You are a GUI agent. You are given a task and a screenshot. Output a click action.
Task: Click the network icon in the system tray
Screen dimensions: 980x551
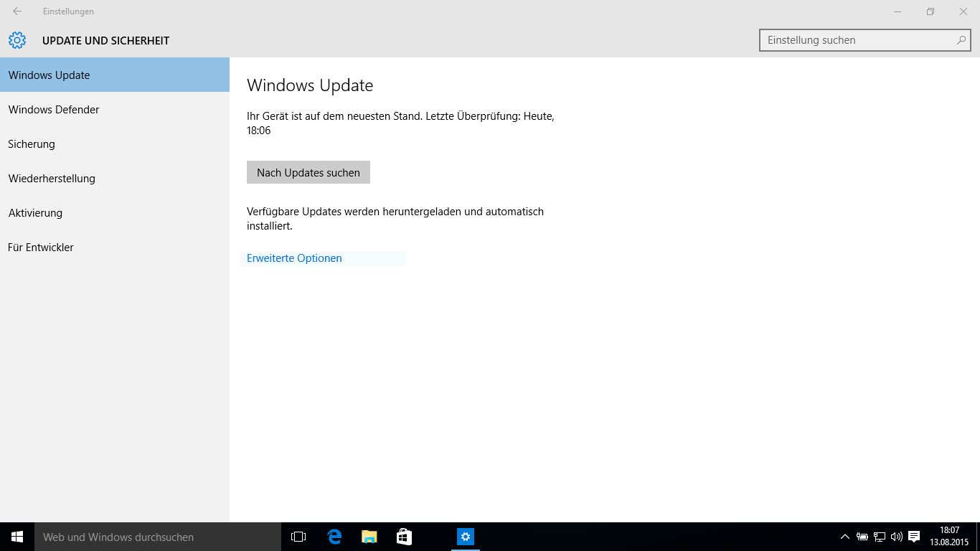point(880,537)
